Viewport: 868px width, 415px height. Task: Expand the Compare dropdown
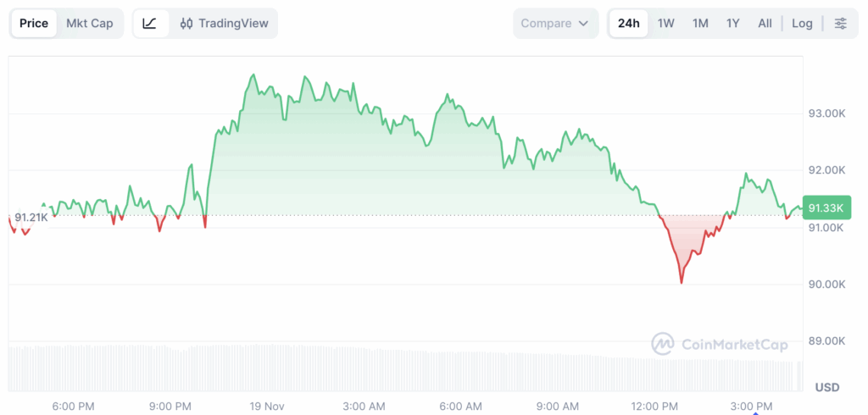point(554,24)
